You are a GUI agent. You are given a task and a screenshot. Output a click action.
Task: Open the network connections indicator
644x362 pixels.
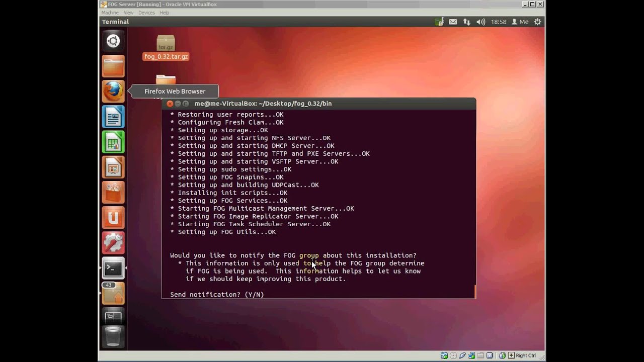pyautogui.click(x=467, y=22)
